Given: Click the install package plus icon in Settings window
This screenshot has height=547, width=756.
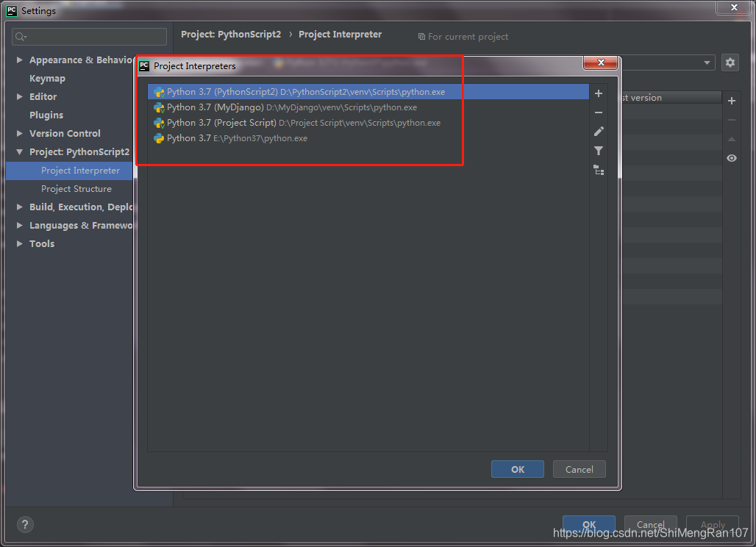Looking at the screenshot, I should (x=732, y=101).
